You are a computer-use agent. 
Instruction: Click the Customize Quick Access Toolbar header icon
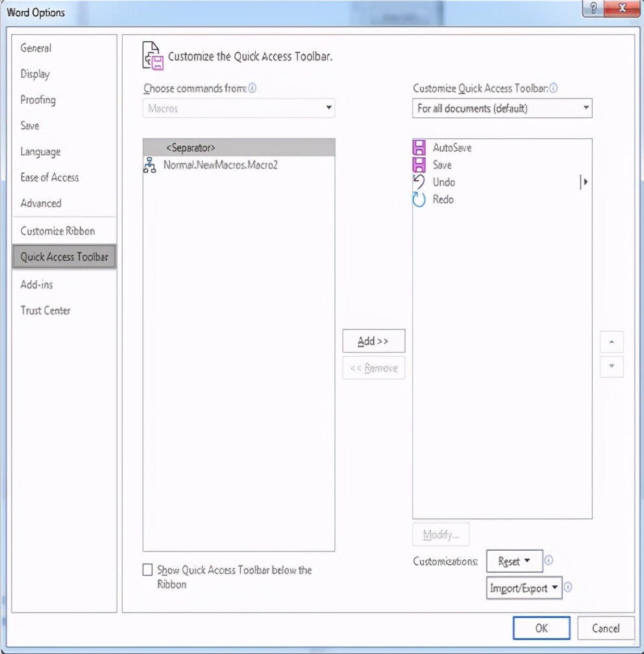coord(153,56)
